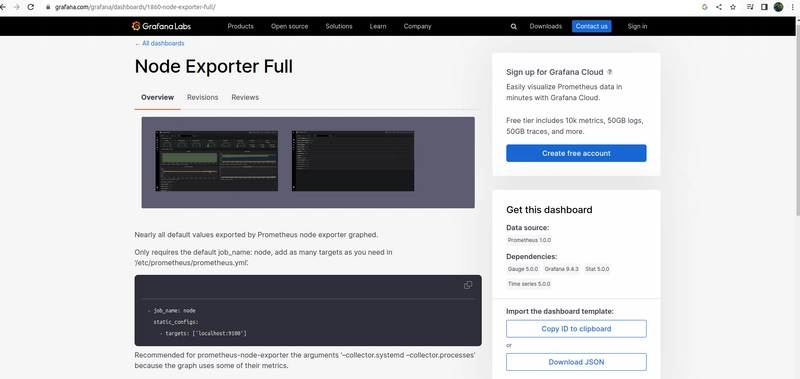Open the Products menu

240,27
